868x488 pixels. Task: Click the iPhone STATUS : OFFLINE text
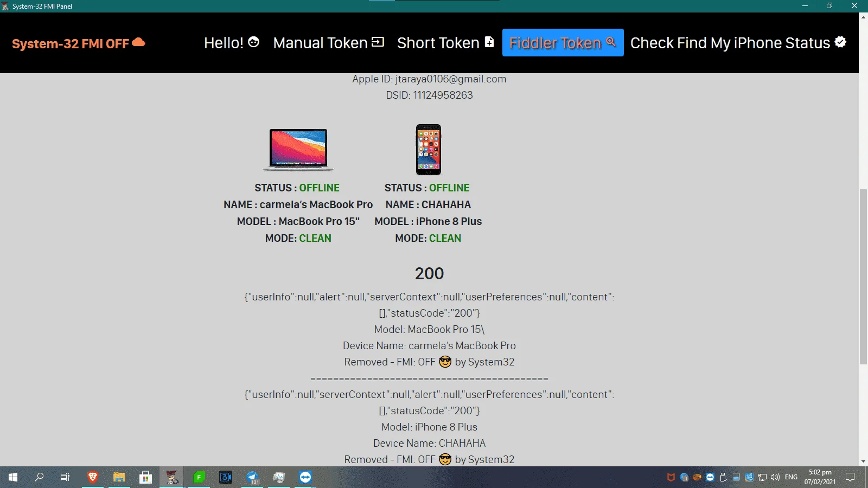coord(427,188)
